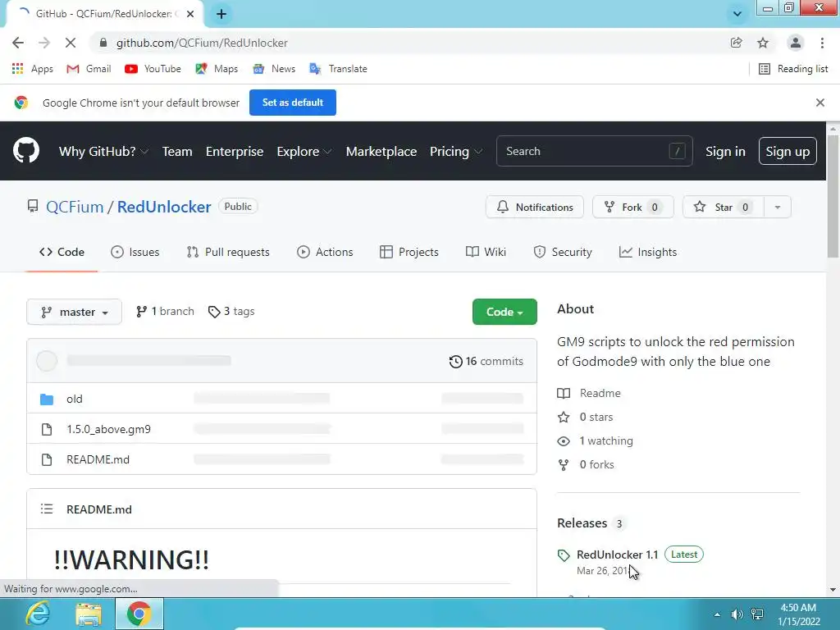Close the GitHub RedUnlocker tab
Viewport: 840px width, 630px height.
point(190,14)
